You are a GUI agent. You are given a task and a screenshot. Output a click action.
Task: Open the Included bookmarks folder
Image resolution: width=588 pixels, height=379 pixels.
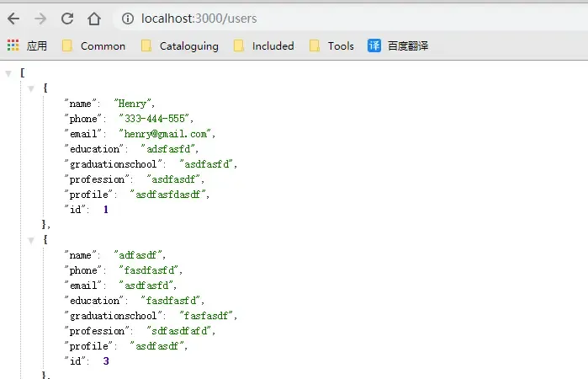[x=264, y=45]
